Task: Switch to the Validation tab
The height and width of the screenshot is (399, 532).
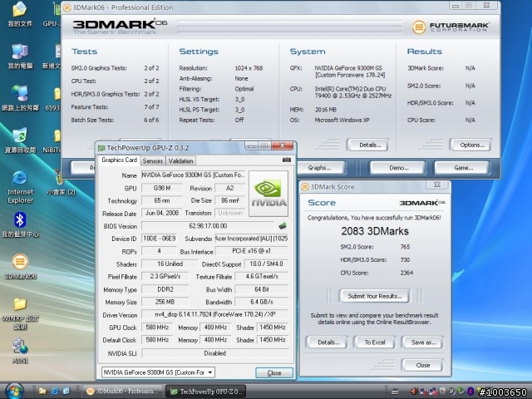Action: [x=181, y=160]
